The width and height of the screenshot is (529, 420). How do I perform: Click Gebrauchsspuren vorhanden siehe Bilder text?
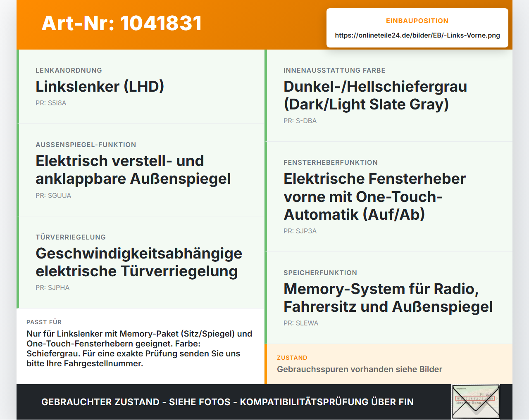point(360,369)
